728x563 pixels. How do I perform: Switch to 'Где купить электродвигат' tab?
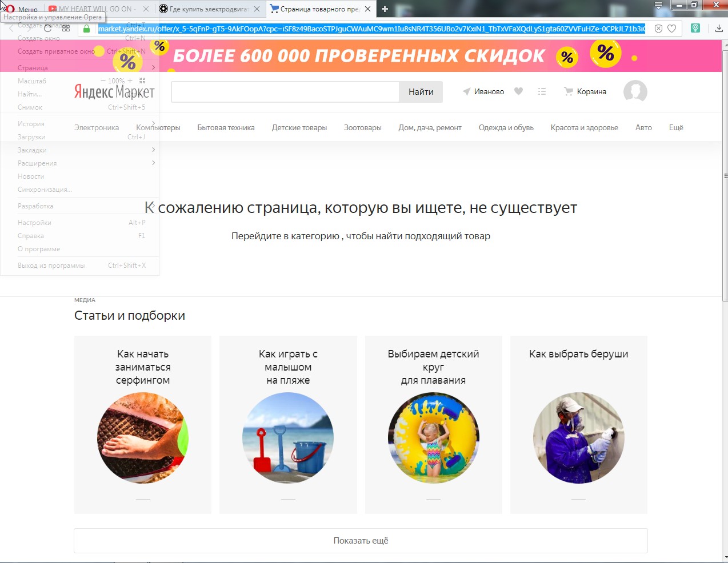click(x=209, y=9)
